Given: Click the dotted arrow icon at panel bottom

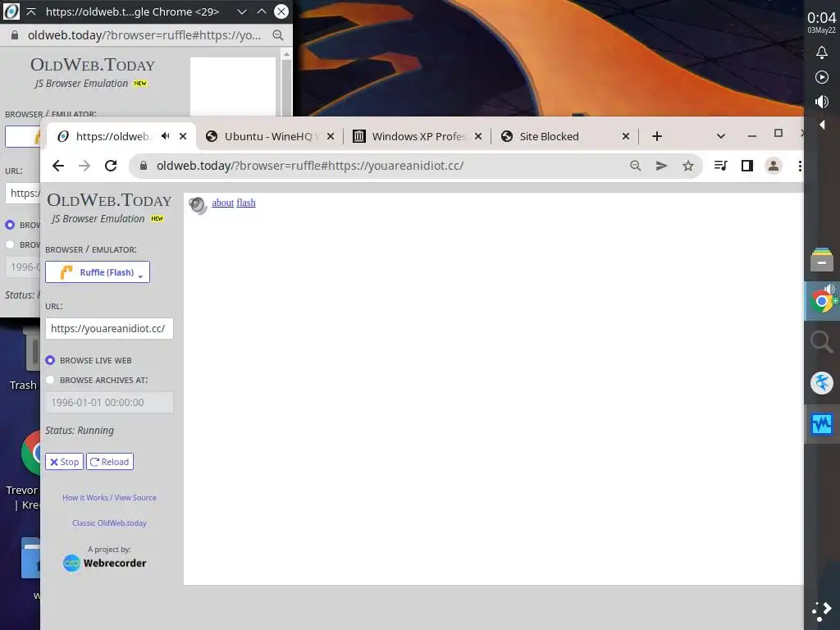Looking at the screenshot, I should [x=821, y=610].
